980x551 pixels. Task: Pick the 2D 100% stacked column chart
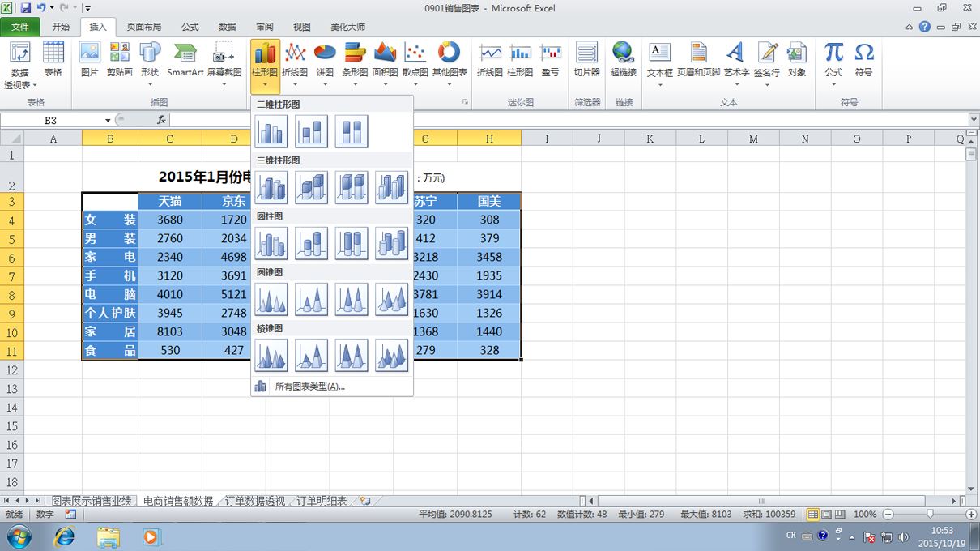point(352,131)
